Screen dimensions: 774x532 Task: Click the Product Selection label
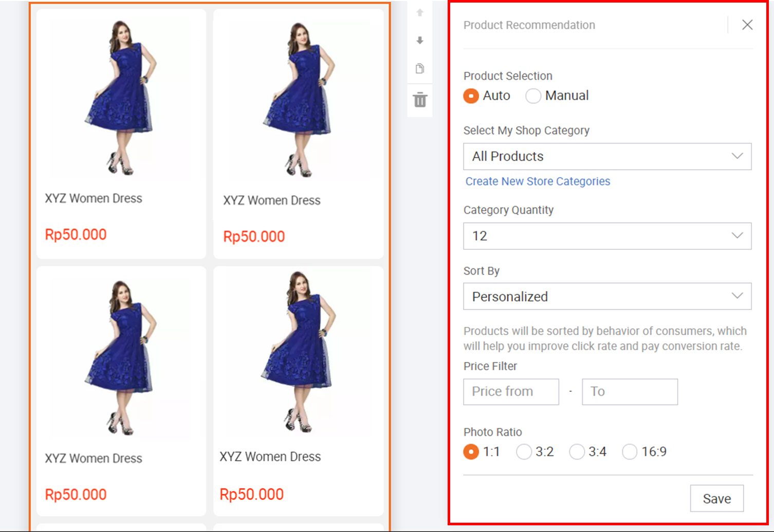point(508,76)
